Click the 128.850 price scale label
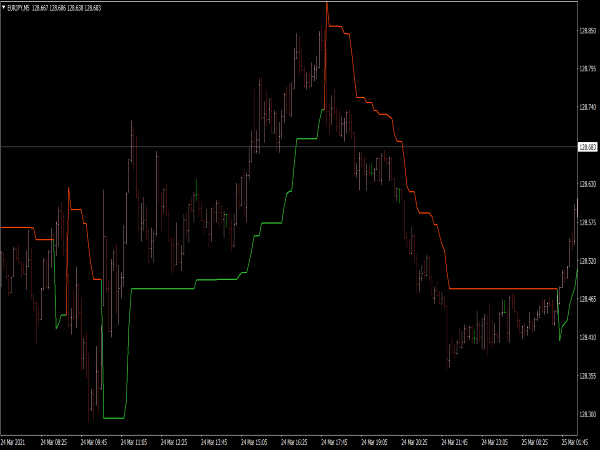 coord(588,31)
